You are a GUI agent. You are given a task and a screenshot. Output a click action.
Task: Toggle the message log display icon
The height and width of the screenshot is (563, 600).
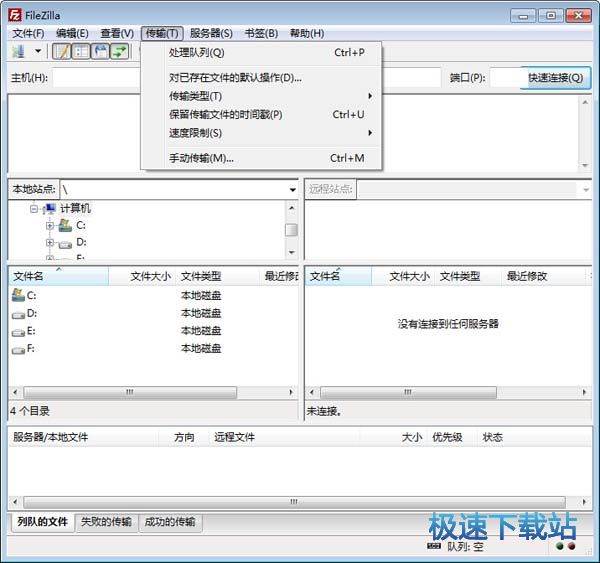tap(62, 51)
